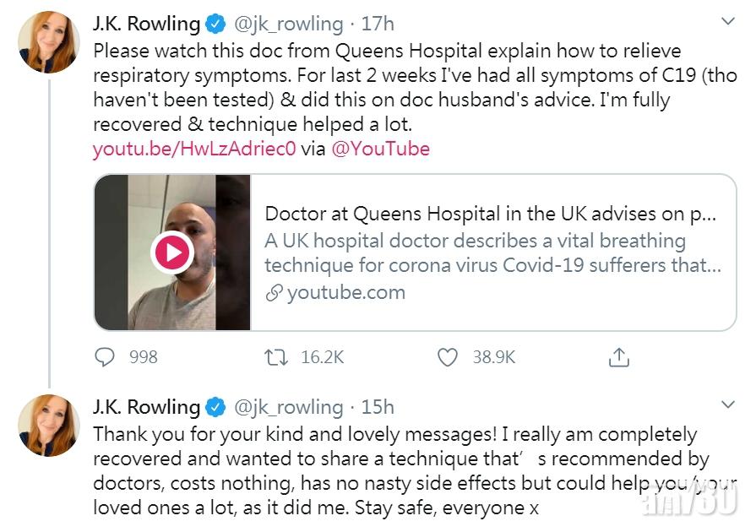Click the @jk_rowling handle on the first tweet
Screen dimensions: 756x532
pyautogui.click(x=287, y=24)
